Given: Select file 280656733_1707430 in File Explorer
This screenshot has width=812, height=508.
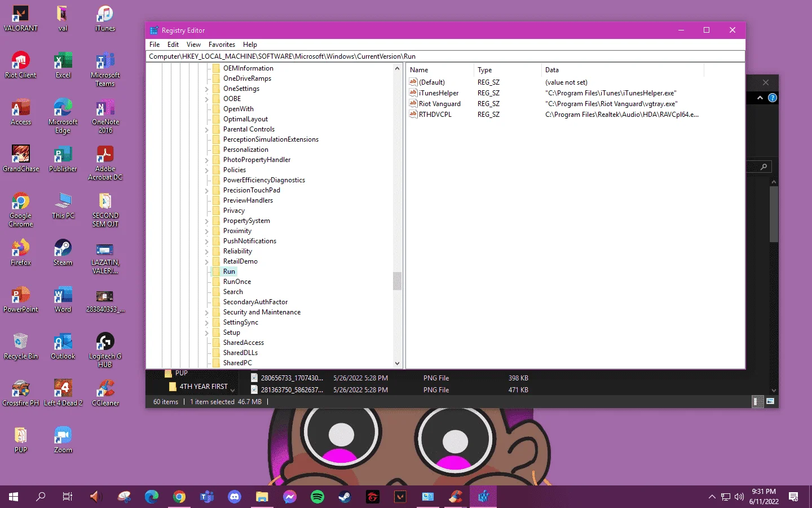Looking at the screenshot, I should (292, 378).
